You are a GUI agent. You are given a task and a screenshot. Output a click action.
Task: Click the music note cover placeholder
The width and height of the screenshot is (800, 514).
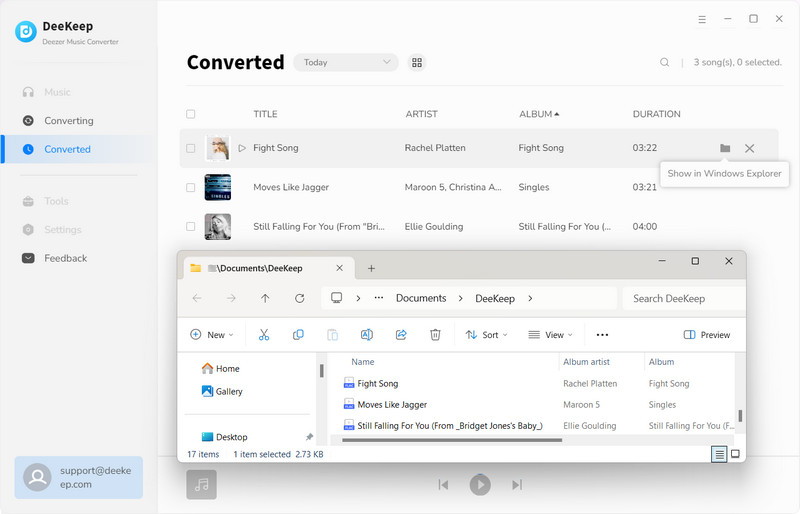(x=202, y=484)
